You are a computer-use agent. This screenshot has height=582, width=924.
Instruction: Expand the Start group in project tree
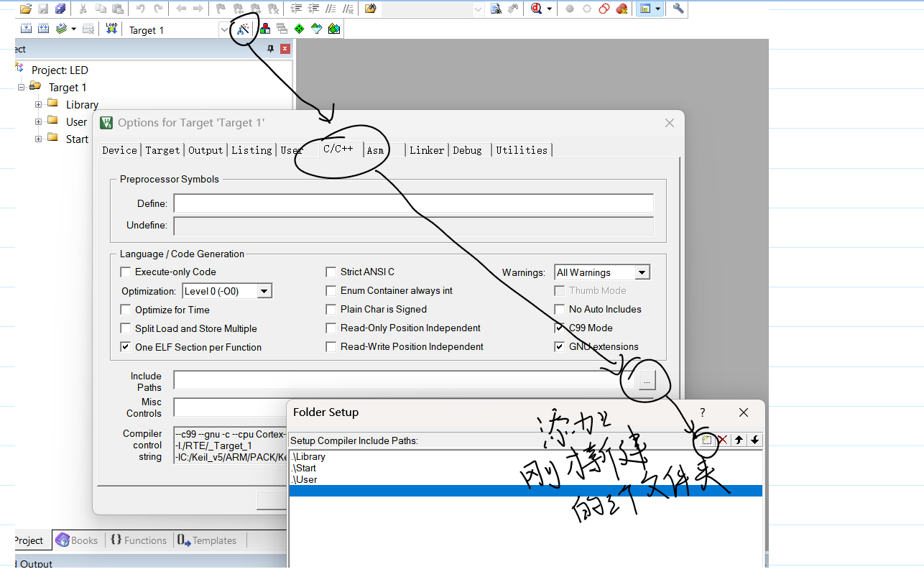(39, 139)
